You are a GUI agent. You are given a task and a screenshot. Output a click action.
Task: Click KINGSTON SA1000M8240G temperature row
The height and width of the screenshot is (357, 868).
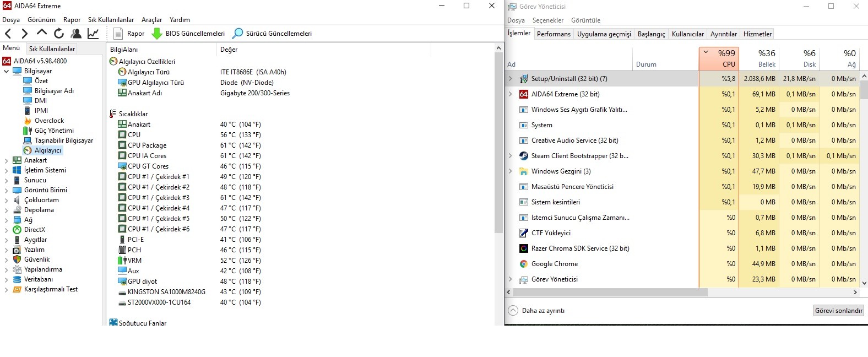pos(190,292)
